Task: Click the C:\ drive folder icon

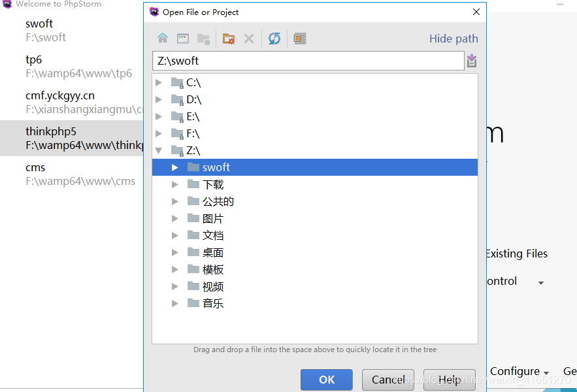Action: point(177,83)
